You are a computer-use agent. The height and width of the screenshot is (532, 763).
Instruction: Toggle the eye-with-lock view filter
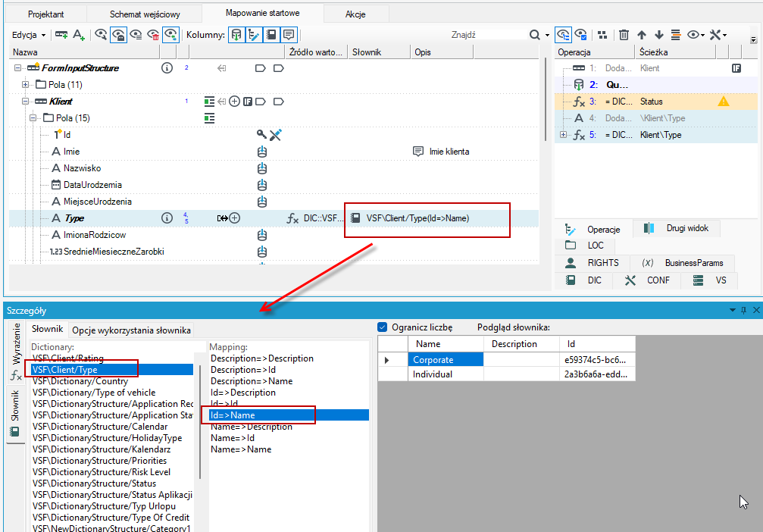[118, 35]
